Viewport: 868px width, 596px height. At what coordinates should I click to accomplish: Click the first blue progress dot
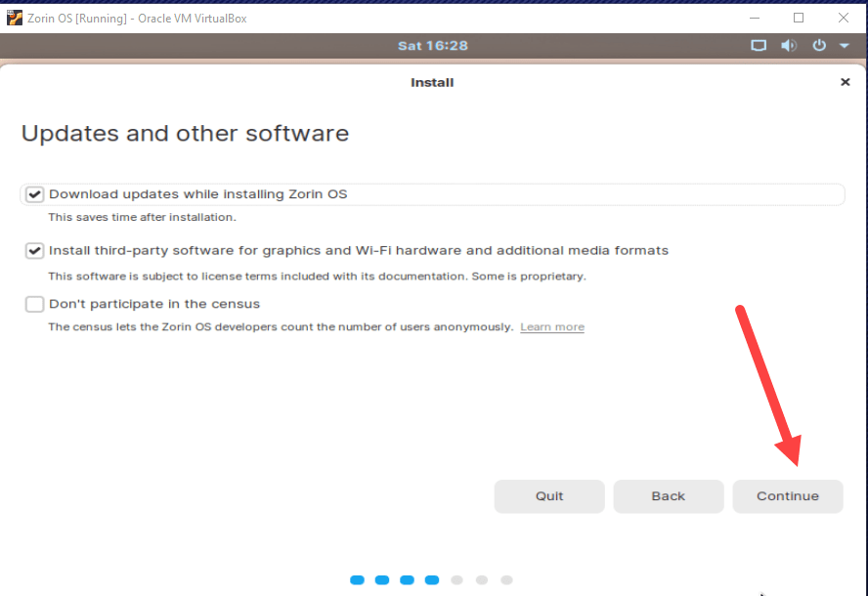357,579
